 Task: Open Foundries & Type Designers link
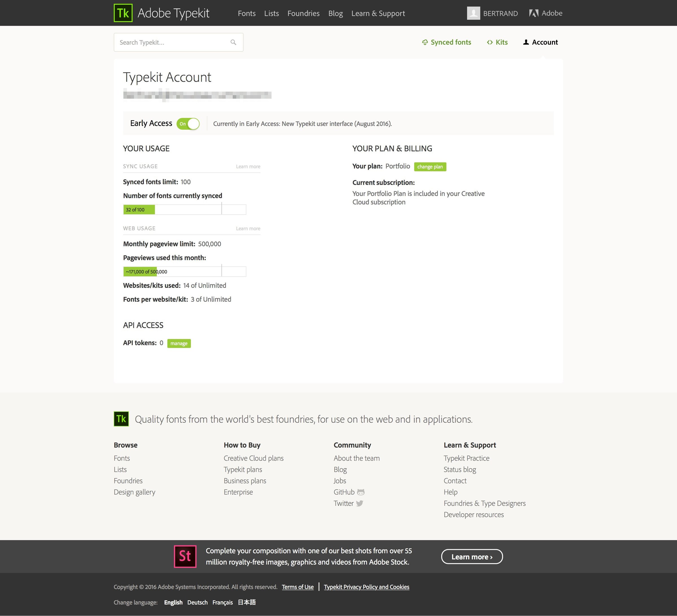[x=485, y=503]
